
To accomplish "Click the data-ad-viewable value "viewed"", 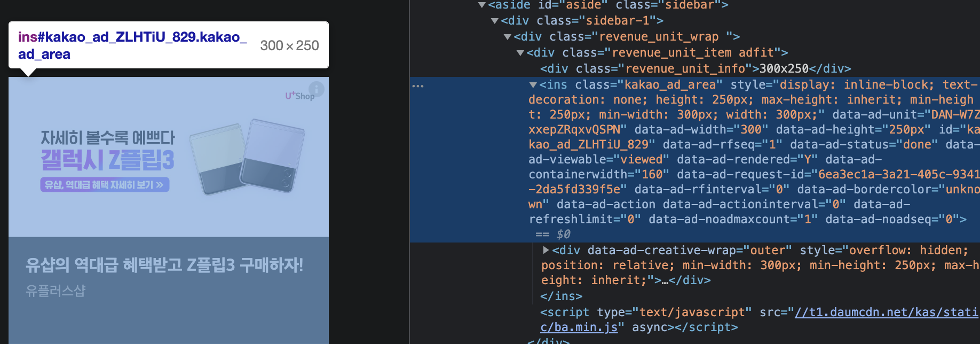I will [x=641, y=160].
